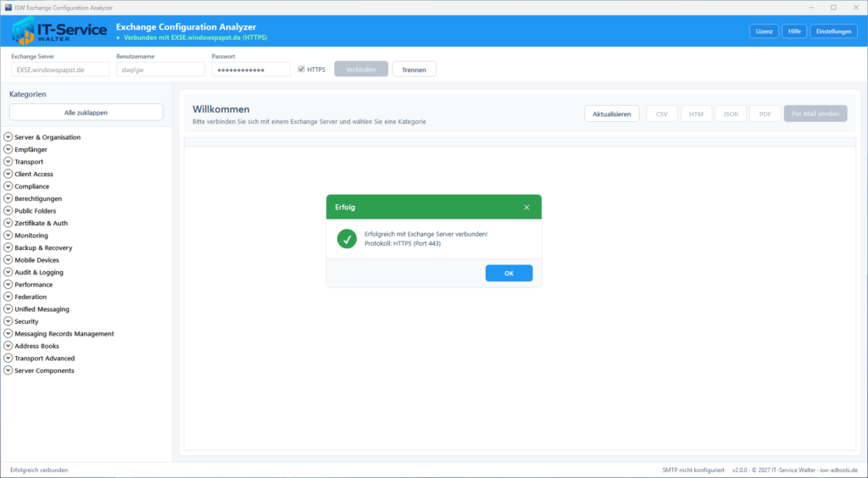Export as PDF
Image resolution: width=868 pixels, height=478 pixels.
point(765,114)
